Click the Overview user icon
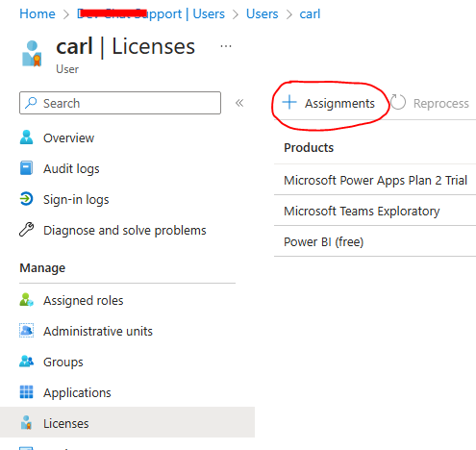The width and height of the screenshot is (476, 450). (26, 137)
